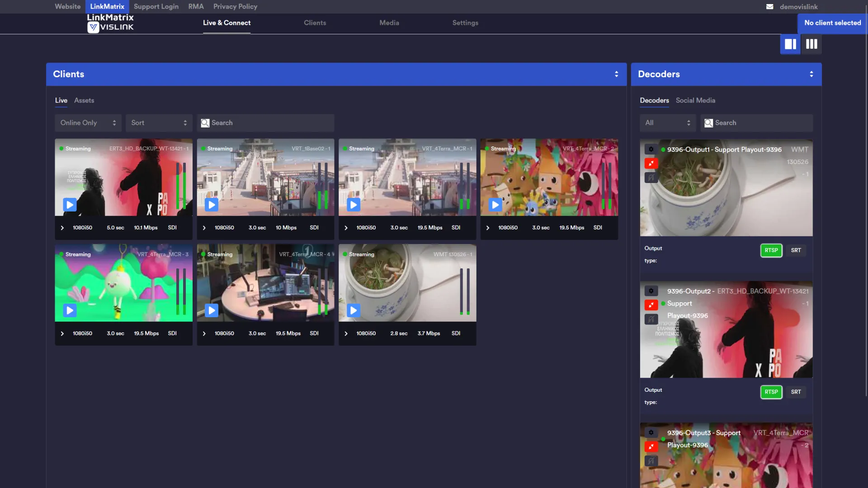
Task: Click mail envelope icon next to demovislink
Action: (769, 7)
